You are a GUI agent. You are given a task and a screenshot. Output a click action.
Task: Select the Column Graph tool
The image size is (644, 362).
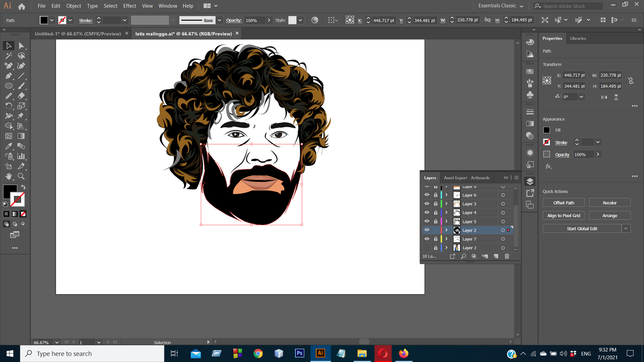(21, 156)
